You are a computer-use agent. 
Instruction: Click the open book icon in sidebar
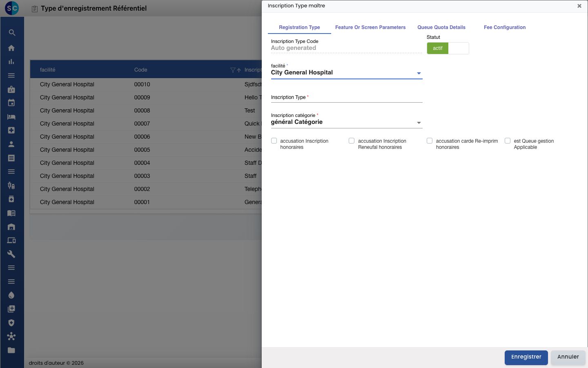coord(11,213)
